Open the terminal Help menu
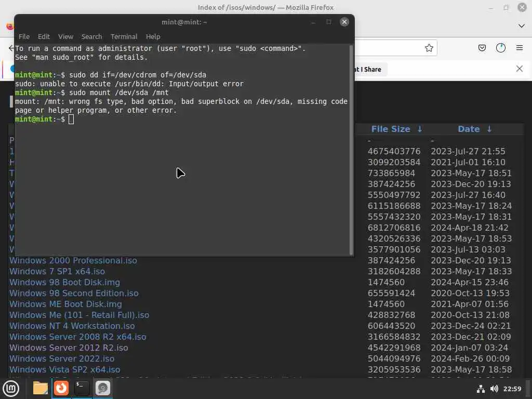Screen dimensions: 532x399 coord(153,37)
